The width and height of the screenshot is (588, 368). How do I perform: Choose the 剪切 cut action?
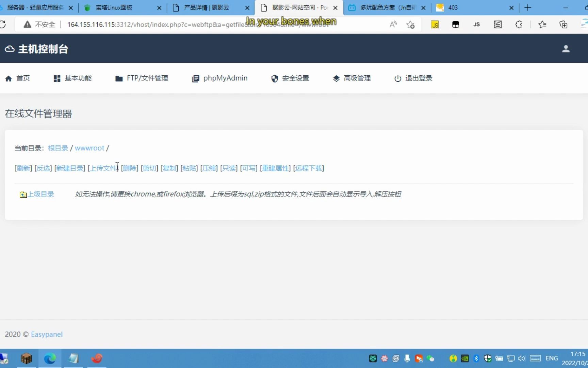tap(149, 168)
